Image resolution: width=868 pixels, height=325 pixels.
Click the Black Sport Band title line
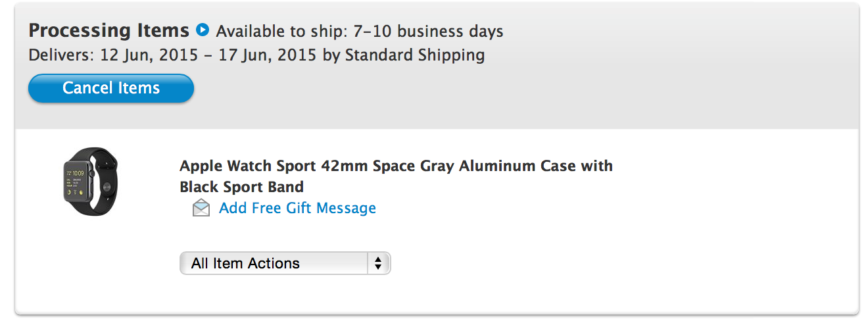241,187
